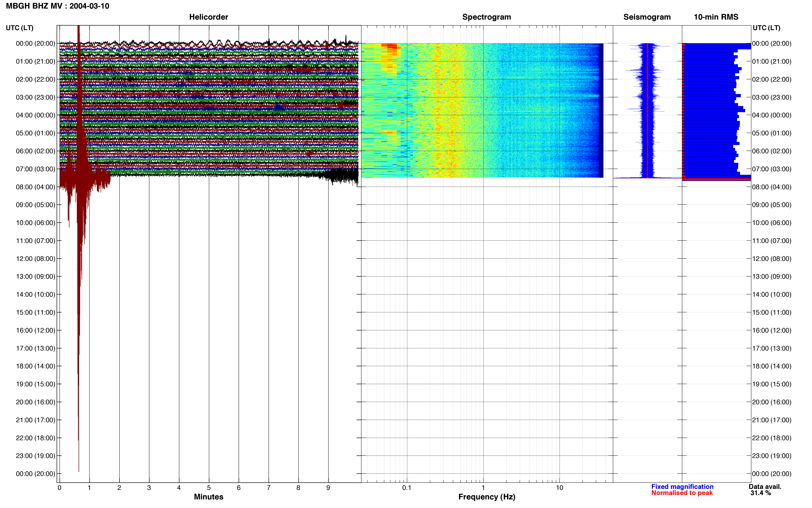Click the 'Fixed magnification' legend text
Viewport: 812px width, 508px height.
(682, 486)
